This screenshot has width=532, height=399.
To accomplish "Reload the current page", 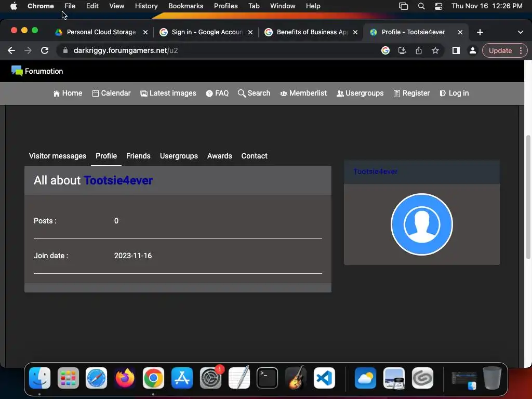I will click(45, 50).
